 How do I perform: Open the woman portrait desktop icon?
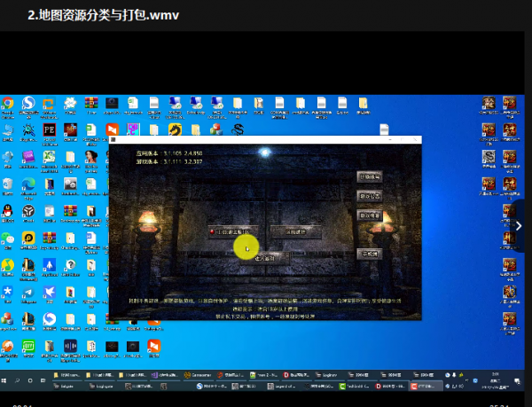pos(91,157)
